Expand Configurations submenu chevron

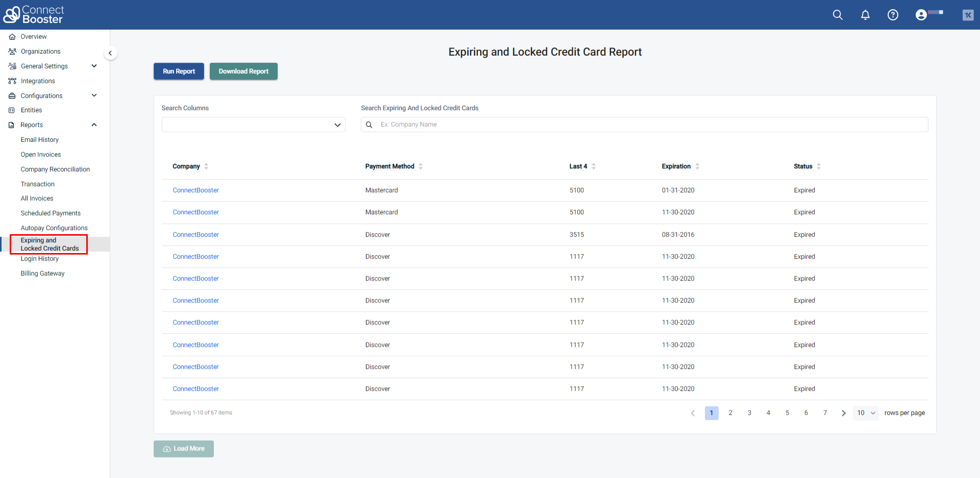click(x=94, y=95)
